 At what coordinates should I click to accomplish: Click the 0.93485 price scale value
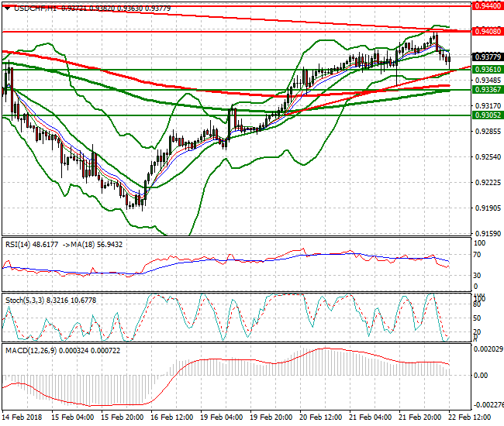(x=488, y=80)
